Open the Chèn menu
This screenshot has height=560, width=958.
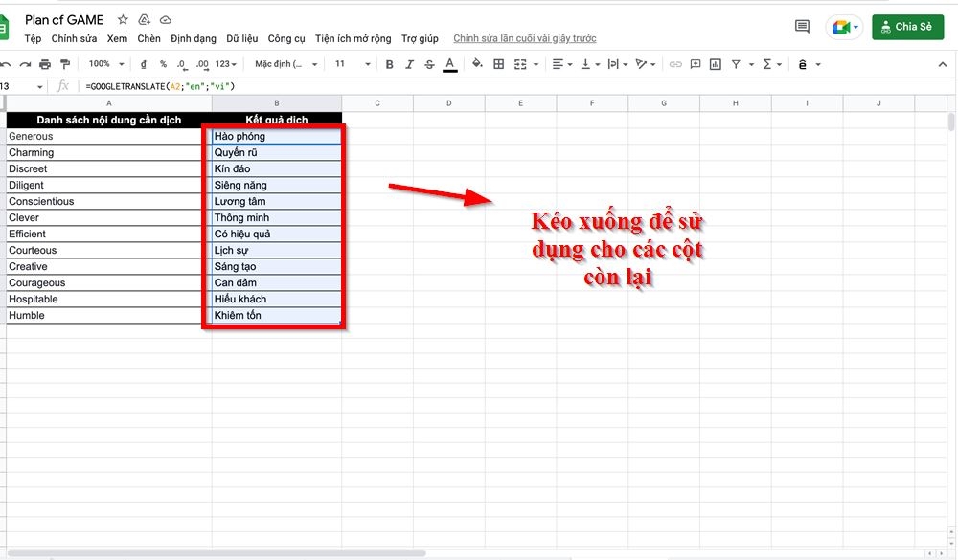[149, 38]
